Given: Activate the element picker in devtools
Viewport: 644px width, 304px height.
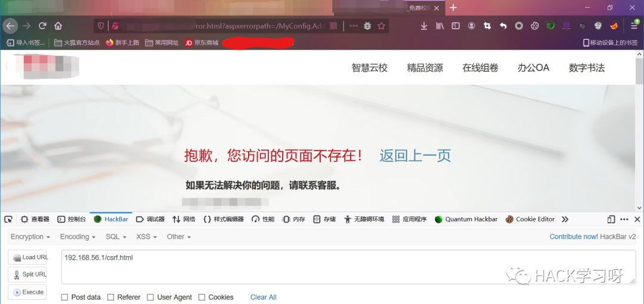Looking at the screenshot, I should 8,219.
